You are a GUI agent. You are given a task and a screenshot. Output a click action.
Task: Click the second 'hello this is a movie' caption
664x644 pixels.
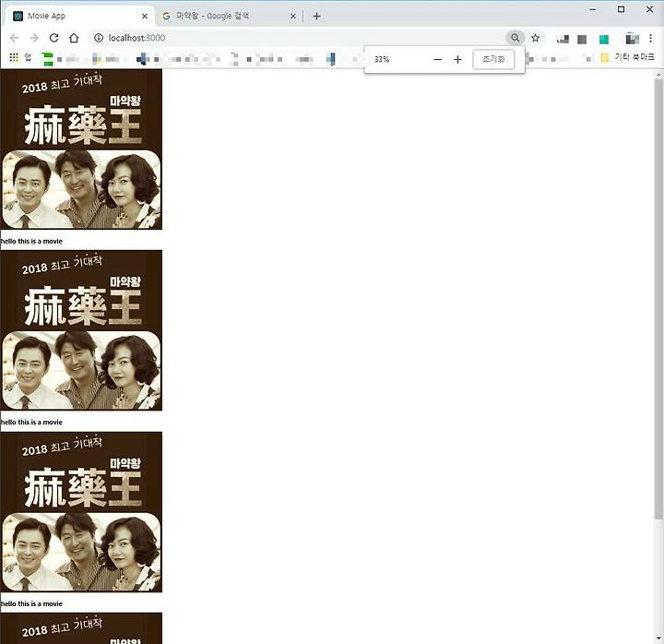click(x=31, y=422)
